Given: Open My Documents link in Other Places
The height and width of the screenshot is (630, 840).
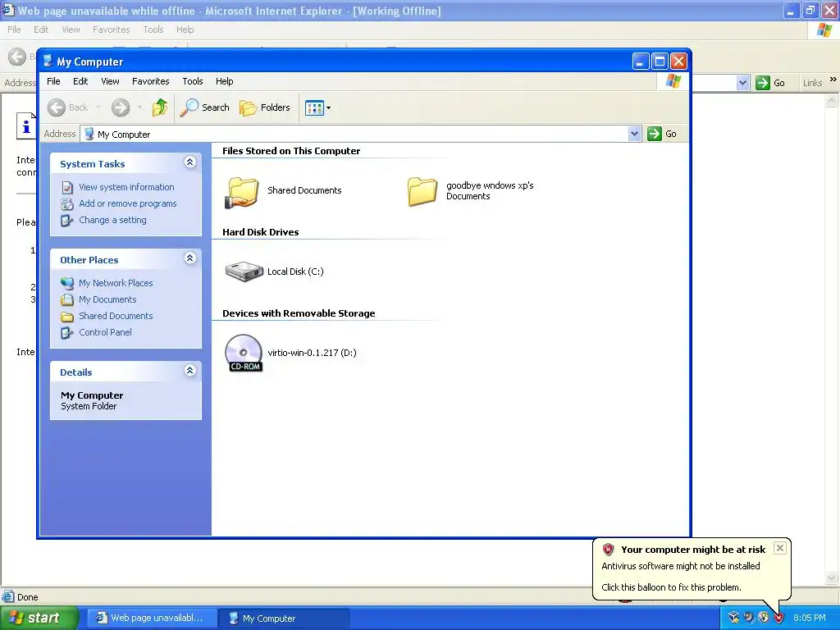Looking at the screenshot, I should point(107,299).
